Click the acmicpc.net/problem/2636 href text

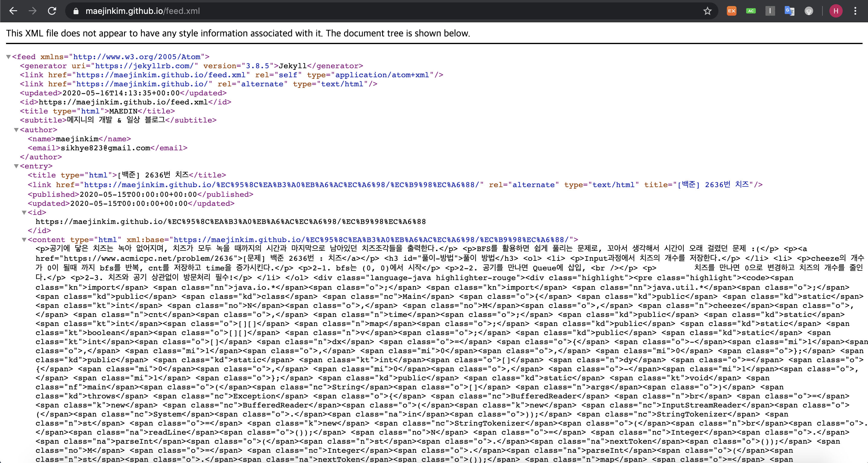click(148, 259)
